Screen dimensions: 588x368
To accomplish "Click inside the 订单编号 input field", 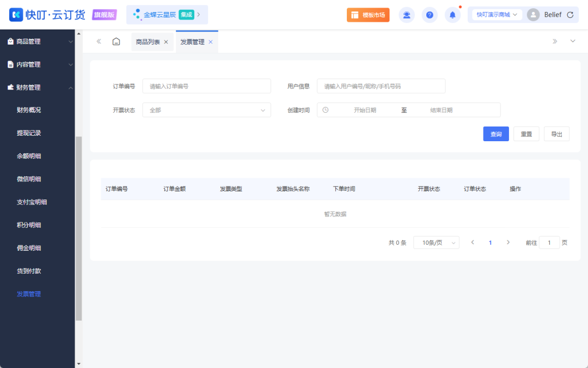I will (x=206, y=86).
